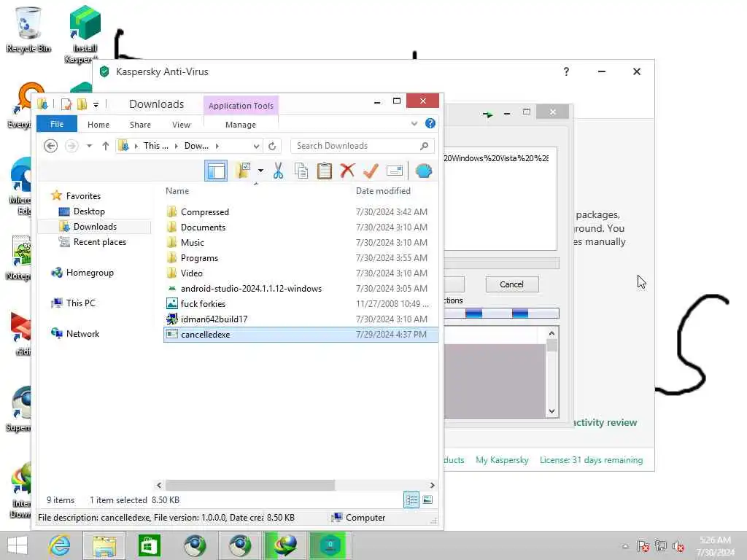Screen dimensions: 747x560
Task: Select Recent places in navigation pane
Action: click(99, 242)
